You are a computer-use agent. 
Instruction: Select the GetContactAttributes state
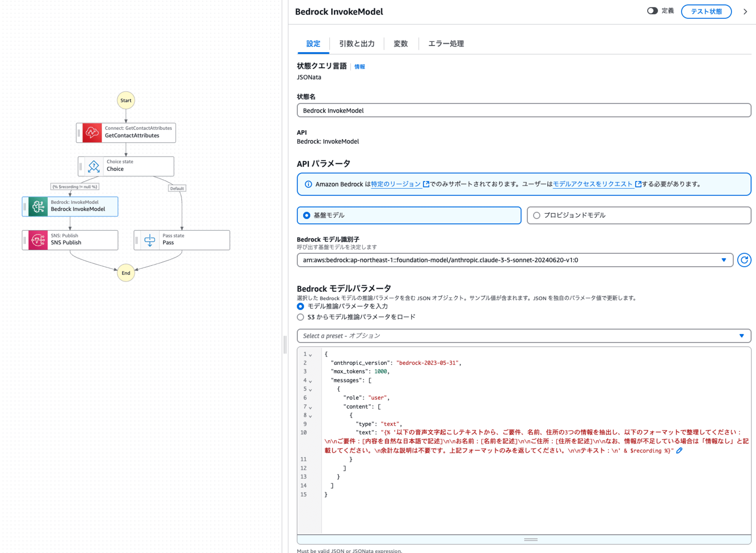[126, 133]
